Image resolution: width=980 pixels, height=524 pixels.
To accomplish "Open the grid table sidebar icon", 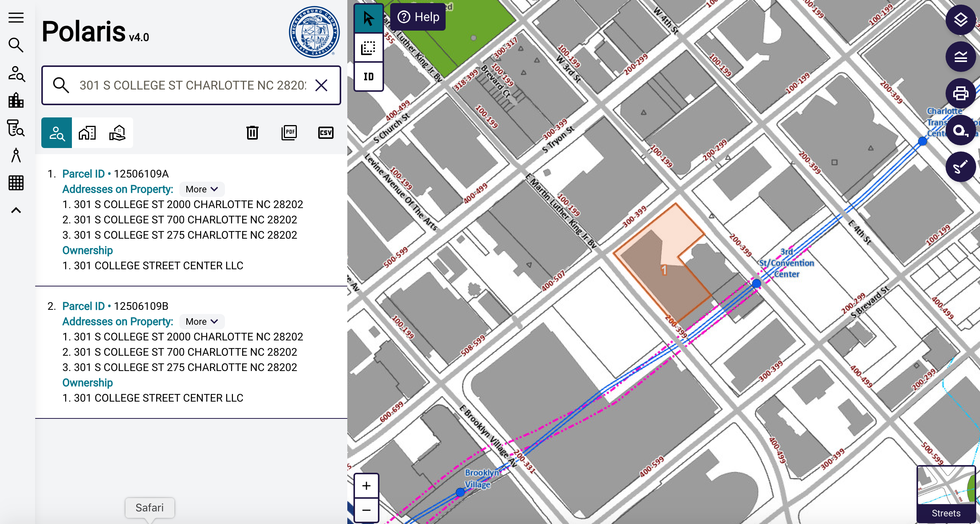I will click(x=16, y=183).
